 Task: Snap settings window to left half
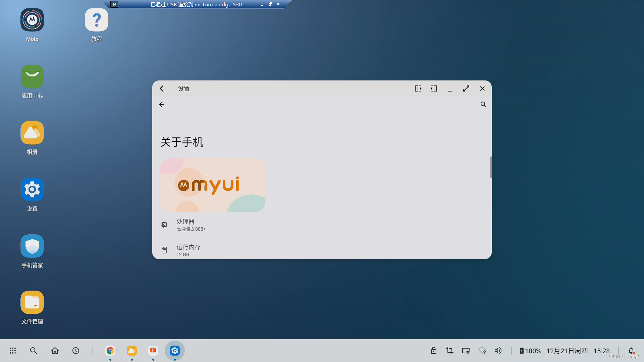pos(418,88)
